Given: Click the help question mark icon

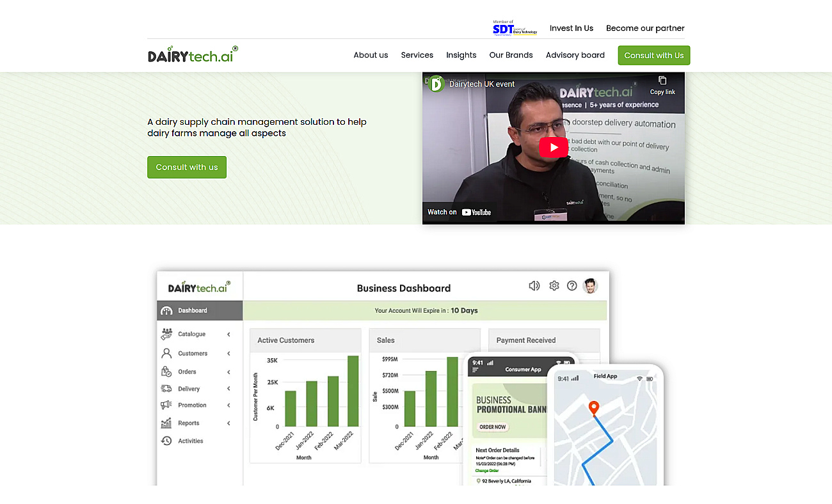Looking at the screenshot, I should point(572,286).
